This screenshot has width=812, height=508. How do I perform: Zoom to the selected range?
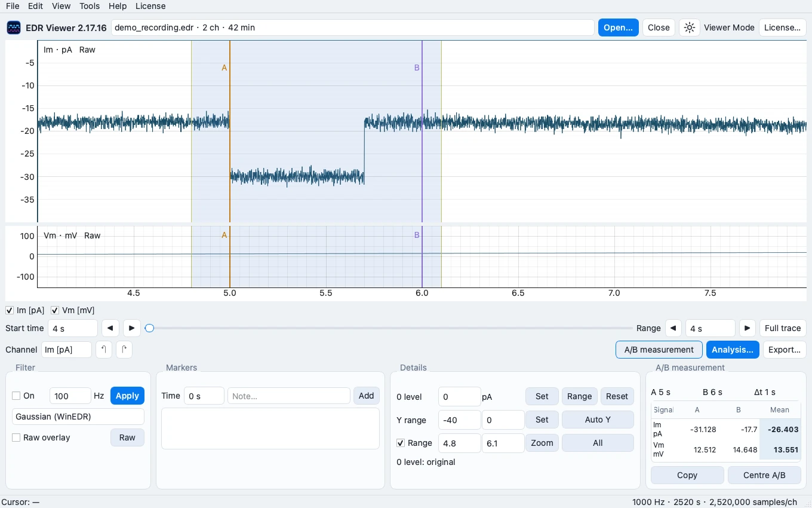tap(542, 443)
